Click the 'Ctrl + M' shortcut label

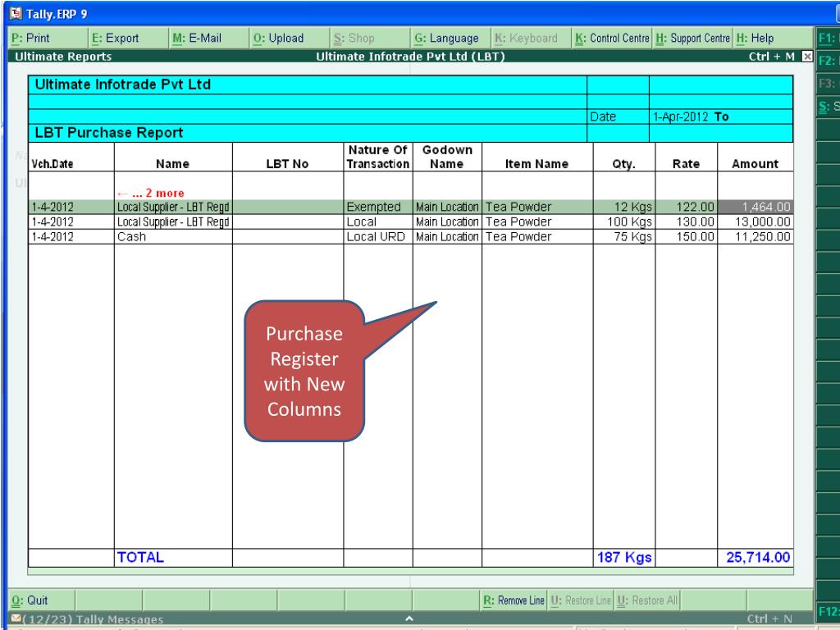(771, 57)
